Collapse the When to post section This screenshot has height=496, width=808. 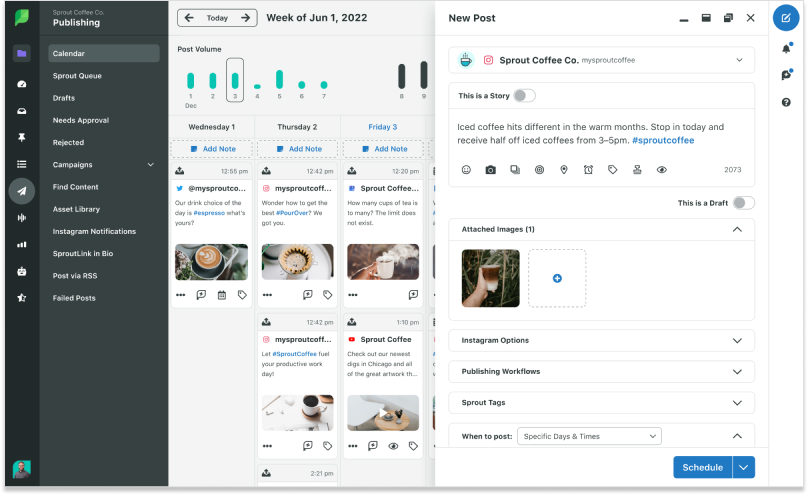(x=737, y=436)
